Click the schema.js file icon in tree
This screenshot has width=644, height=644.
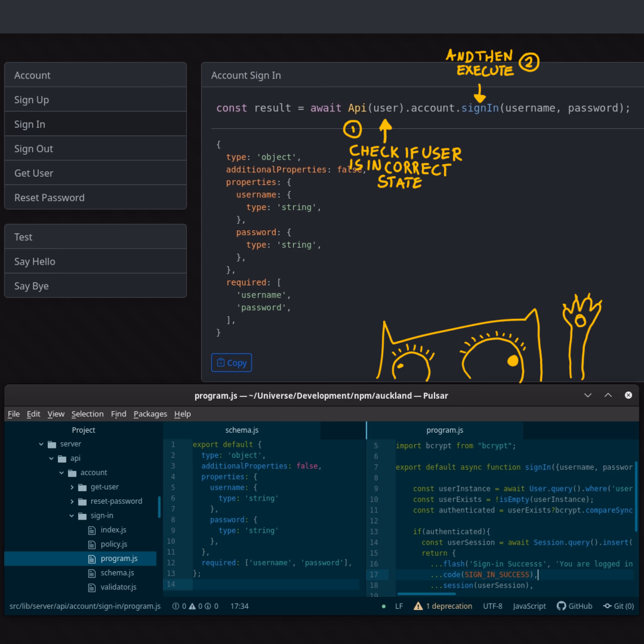pyautogui.click(x=92, y=572)
